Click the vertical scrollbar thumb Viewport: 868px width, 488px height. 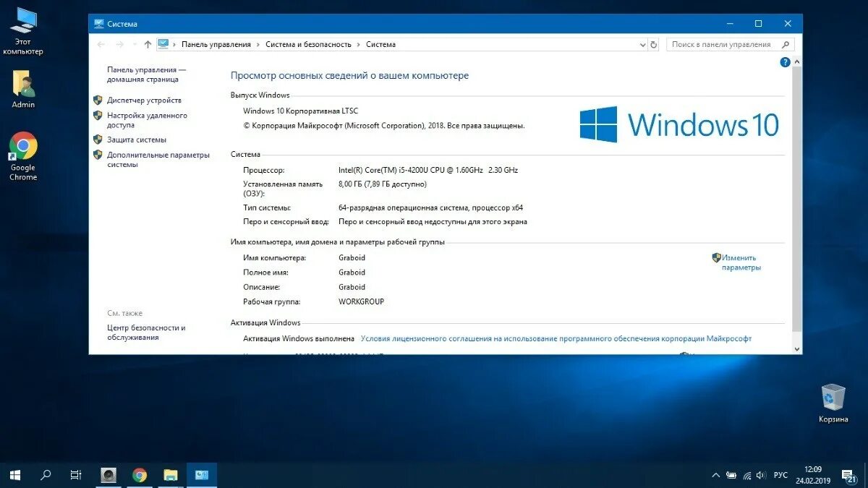[797, 199]
